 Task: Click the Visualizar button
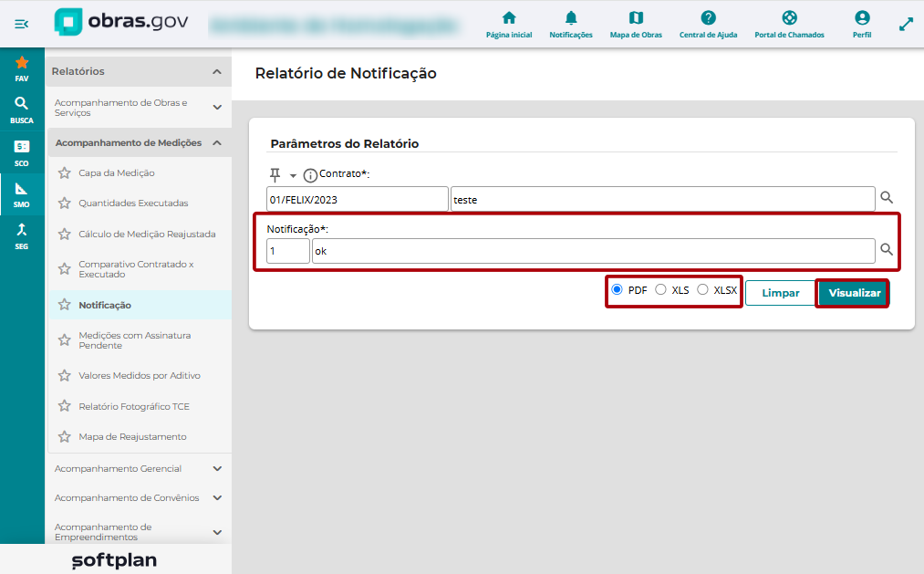[x=854, y=293]
